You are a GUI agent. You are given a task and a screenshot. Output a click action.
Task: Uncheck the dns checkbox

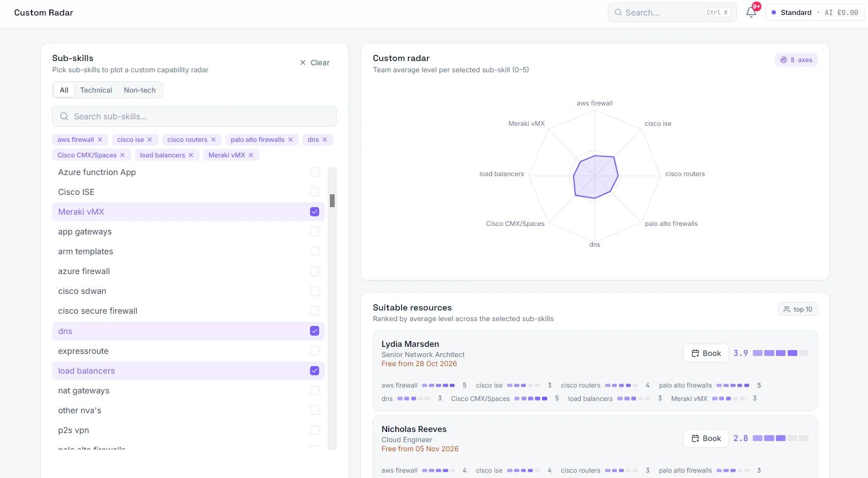tap(314, 331)
